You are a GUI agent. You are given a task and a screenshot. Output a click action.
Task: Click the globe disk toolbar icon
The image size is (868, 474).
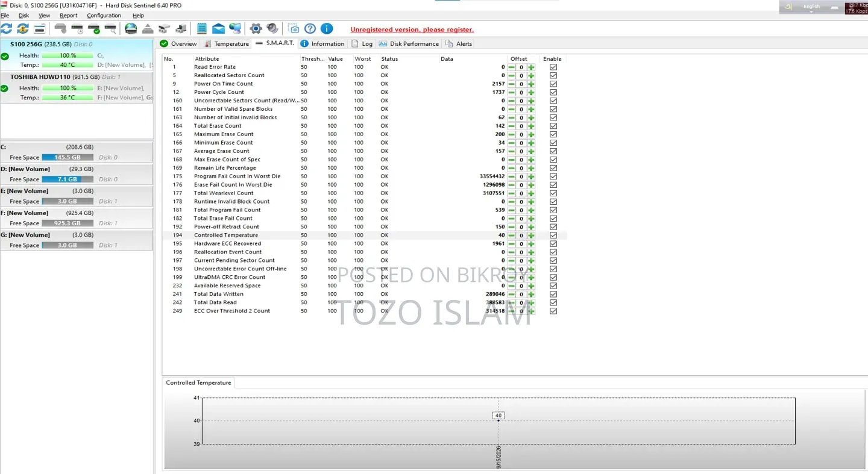coord(131,28)
